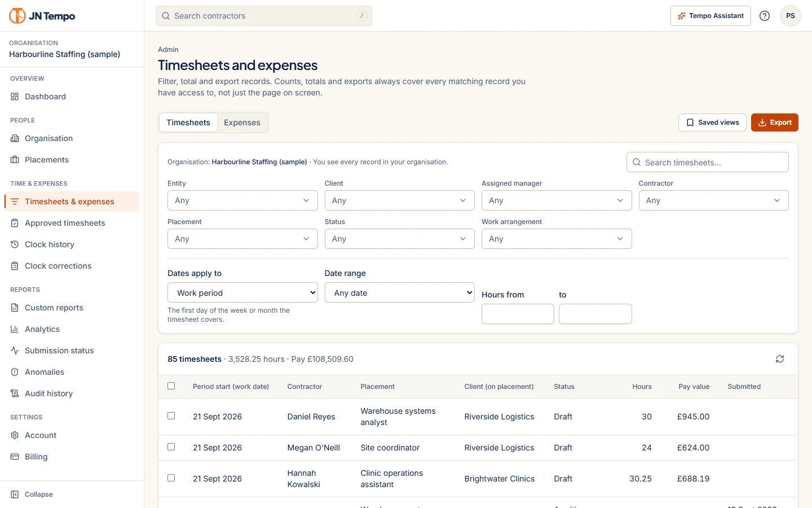Screen dimensions: 812x508
Task: Refresh the timesheets list
Action: [780, 359]
